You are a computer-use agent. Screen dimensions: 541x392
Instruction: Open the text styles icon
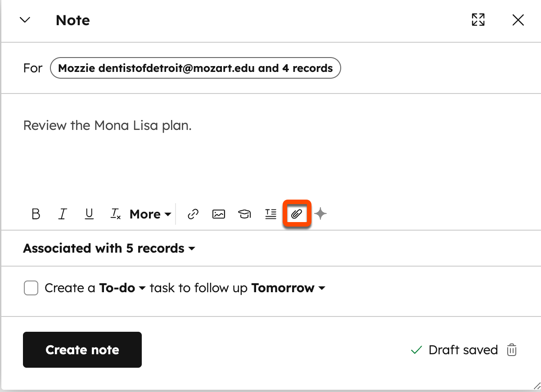[x=270, y=214]
